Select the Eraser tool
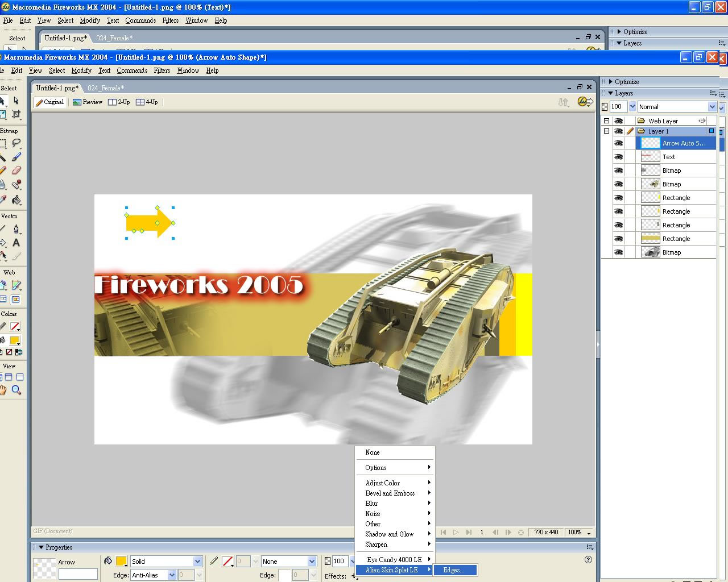Viewport: 728px width, 582px height. [16, 171]
